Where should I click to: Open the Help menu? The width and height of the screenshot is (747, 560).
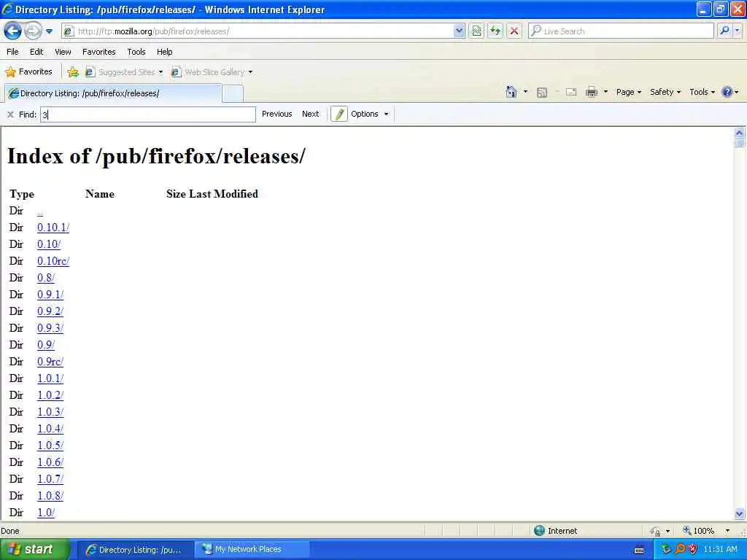pos(164,52)
